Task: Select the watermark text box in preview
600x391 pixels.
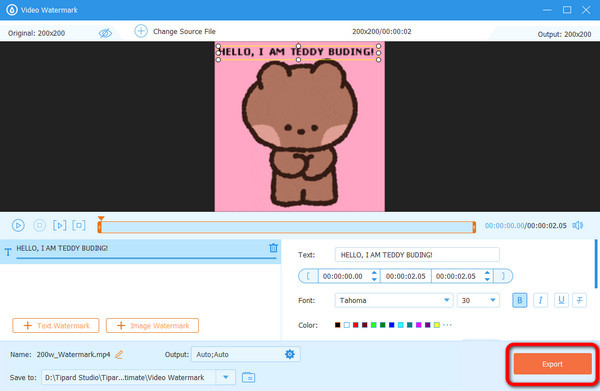Action: pyautogui.click(x=298, y=52)
